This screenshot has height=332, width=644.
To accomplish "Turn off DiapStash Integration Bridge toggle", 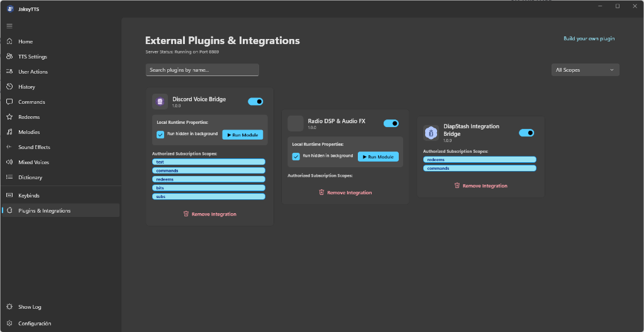I will tap(526, 133).
